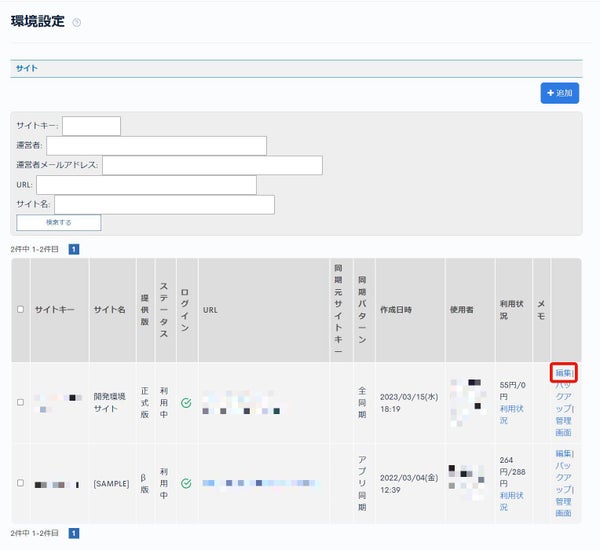Click login check icon for 開発環境サイト
600x550 pixels.
click(x=186, y=403)
